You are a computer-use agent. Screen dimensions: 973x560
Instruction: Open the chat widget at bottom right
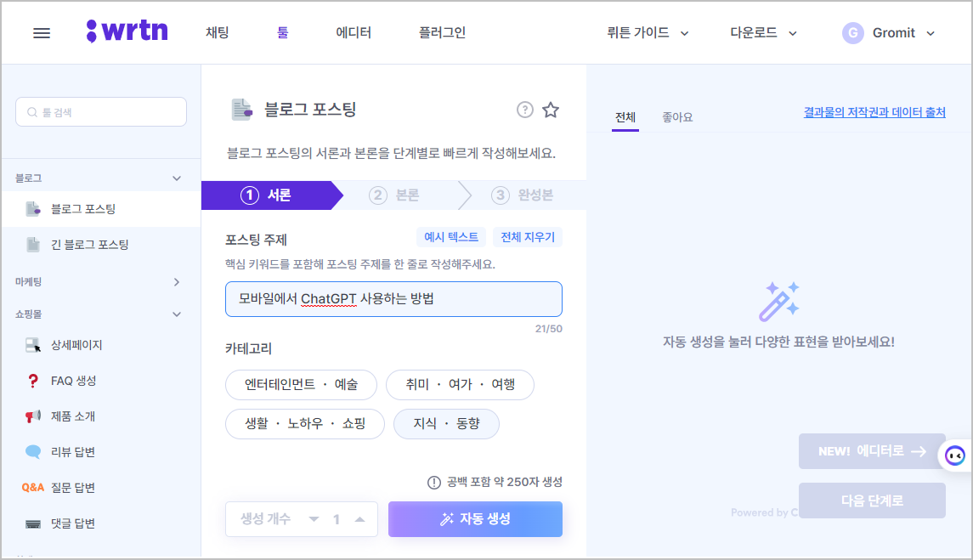(x=953, y=456)
